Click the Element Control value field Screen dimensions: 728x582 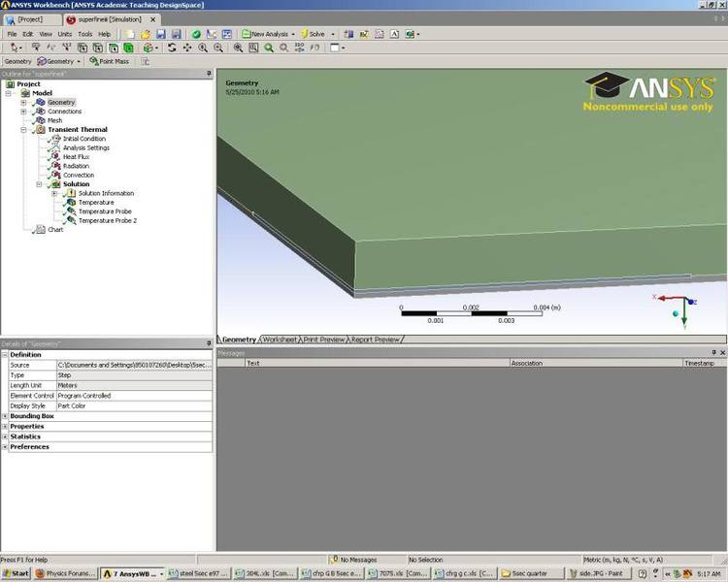tap(134, 396)
